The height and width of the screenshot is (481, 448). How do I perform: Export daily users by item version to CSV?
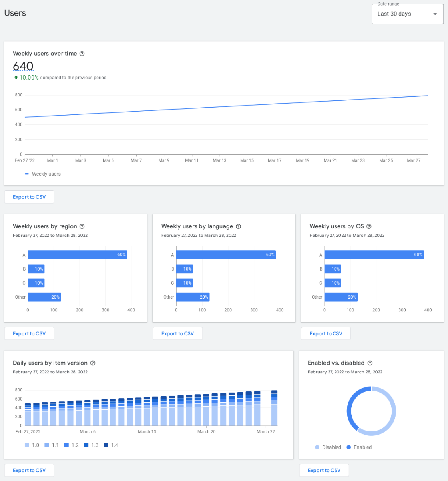coord(29,470)
